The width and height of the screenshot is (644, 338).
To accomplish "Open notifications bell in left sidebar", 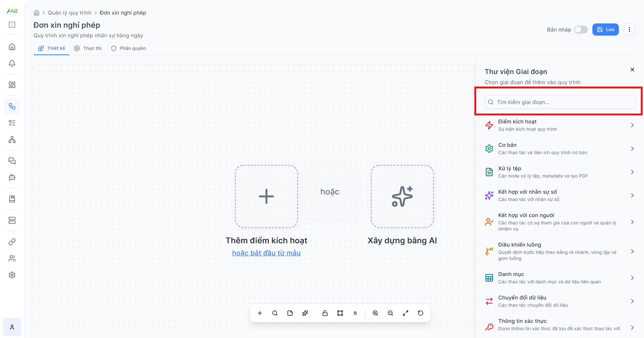I will (12, 63).
